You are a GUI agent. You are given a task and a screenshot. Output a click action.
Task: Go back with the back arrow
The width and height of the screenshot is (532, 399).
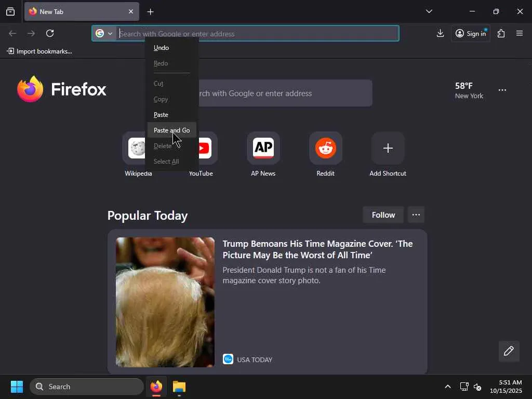point(12,33)
